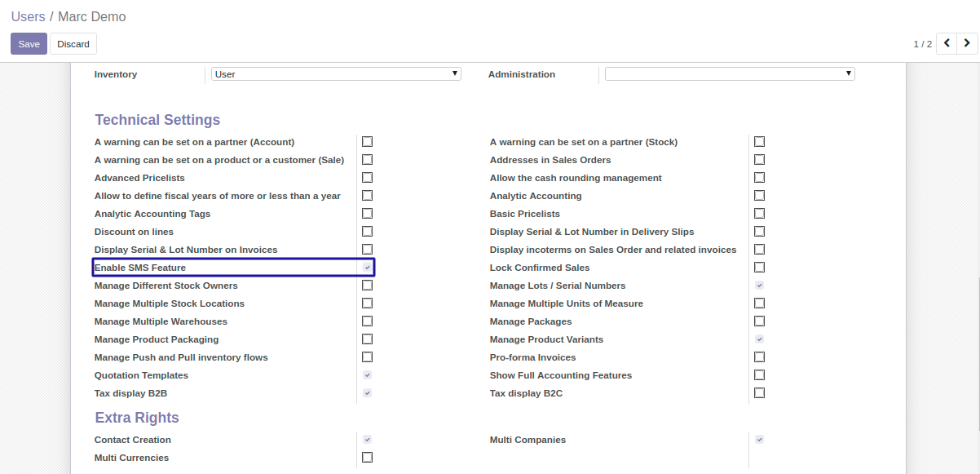Check Show Full Accounting Features

click(x=759, y=375)
